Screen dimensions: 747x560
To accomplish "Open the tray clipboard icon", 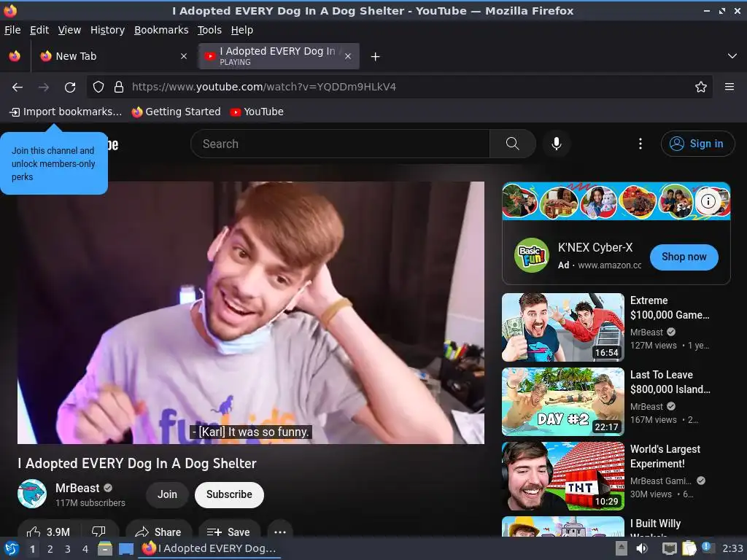I will point(689,548).
